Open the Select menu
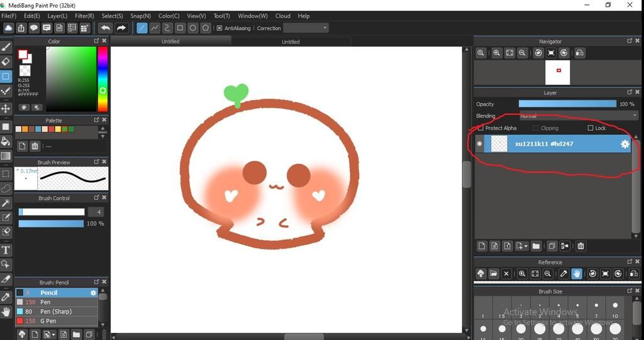 click(x=112, y=16)
